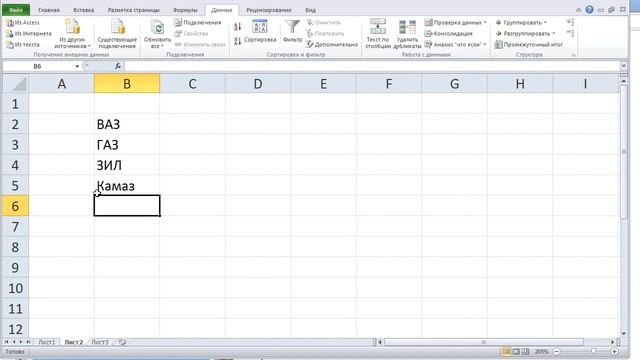Go to the last sheet with the nav arrow
The height and width of the screenshot is (360, 640).
point(28,342)
